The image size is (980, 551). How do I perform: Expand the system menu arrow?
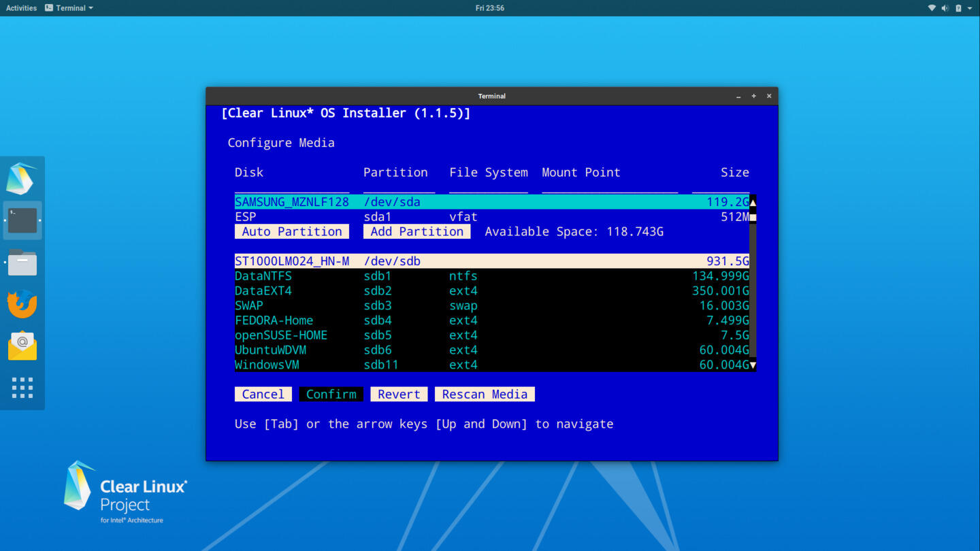pos(970,8)
